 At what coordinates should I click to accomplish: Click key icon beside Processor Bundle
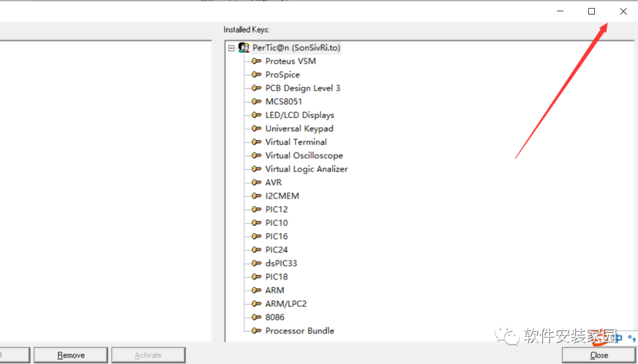[x=256, y=330]
